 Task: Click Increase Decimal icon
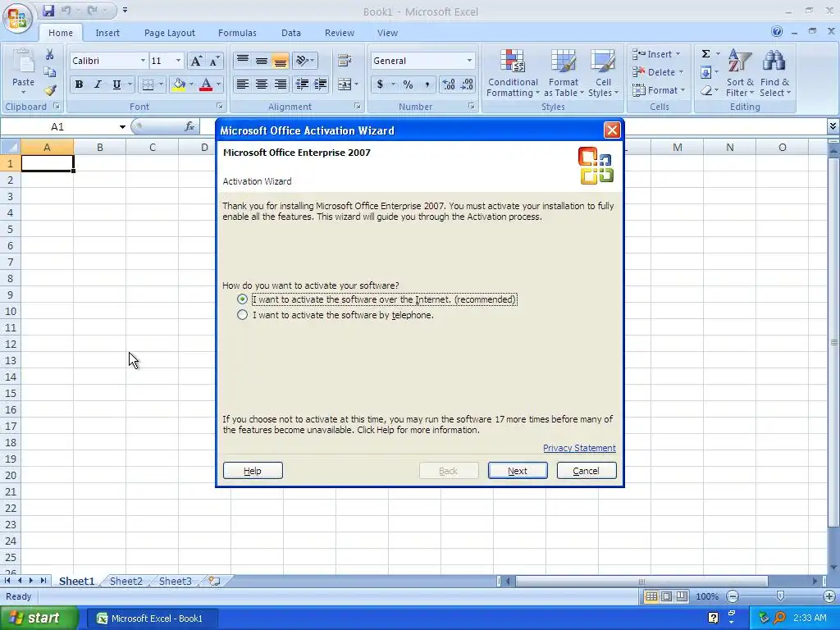(x=449, y=84)
